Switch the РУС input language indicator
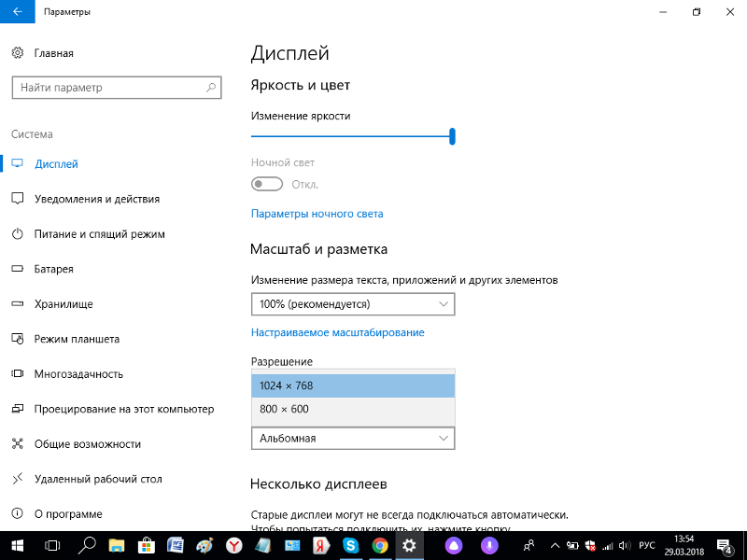 click(x=647, y=546)
